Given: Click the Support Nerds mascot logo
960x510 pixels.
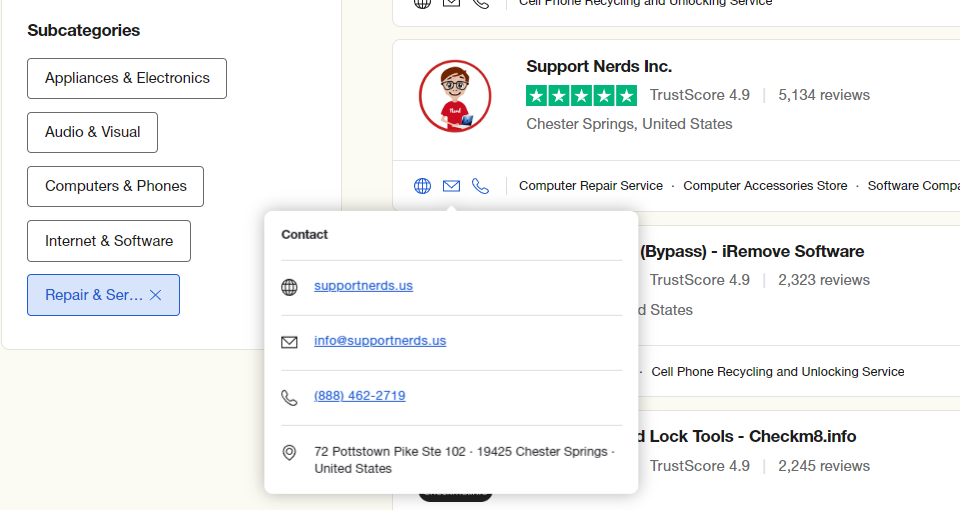Looking at the screenshot, I should coord(455,96).
